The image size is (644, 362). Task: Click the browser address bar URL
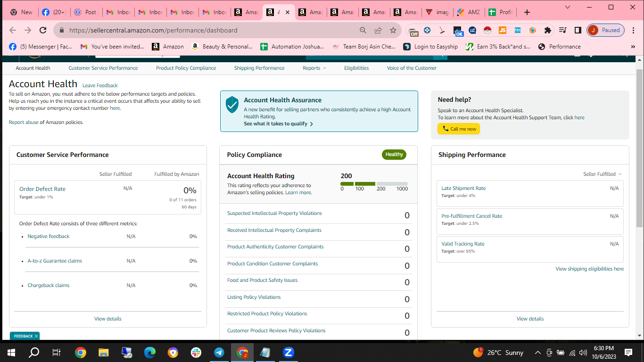(x=153, y=30)
